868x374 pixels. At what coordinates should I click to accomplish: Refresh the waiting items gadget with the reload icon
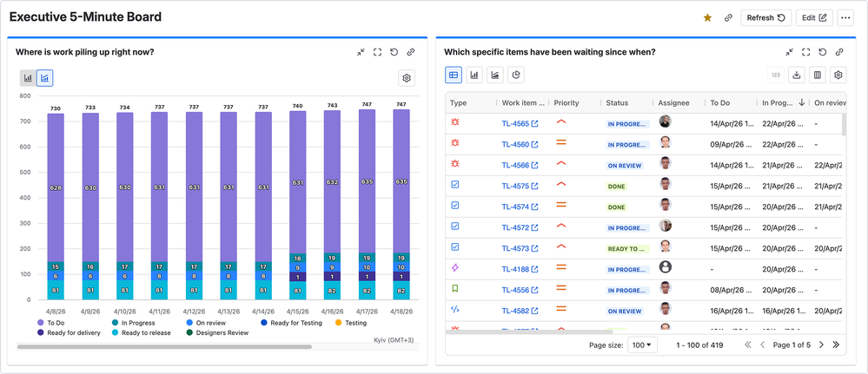(822, 52)
